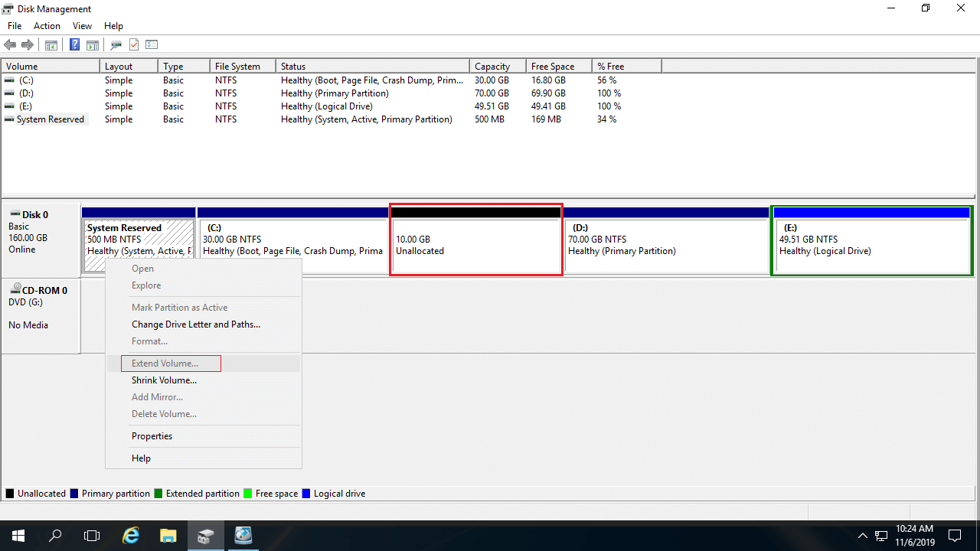980x551 pixels.
Task: Click the Help question mark toolbar icon
Action: 75,45
